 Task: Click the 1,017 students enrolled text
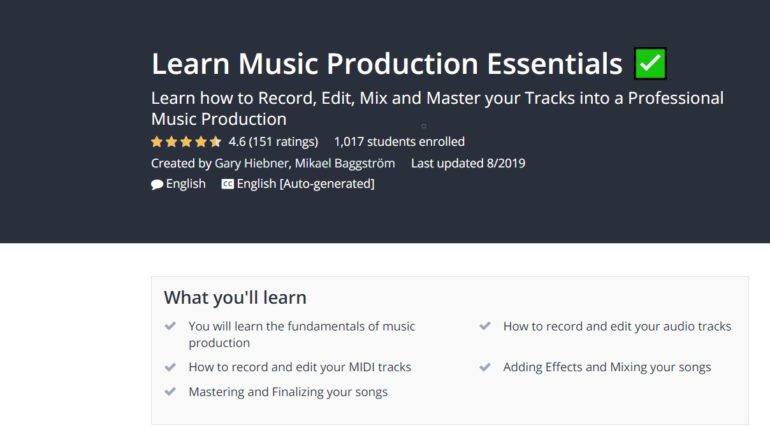point(399,141)
